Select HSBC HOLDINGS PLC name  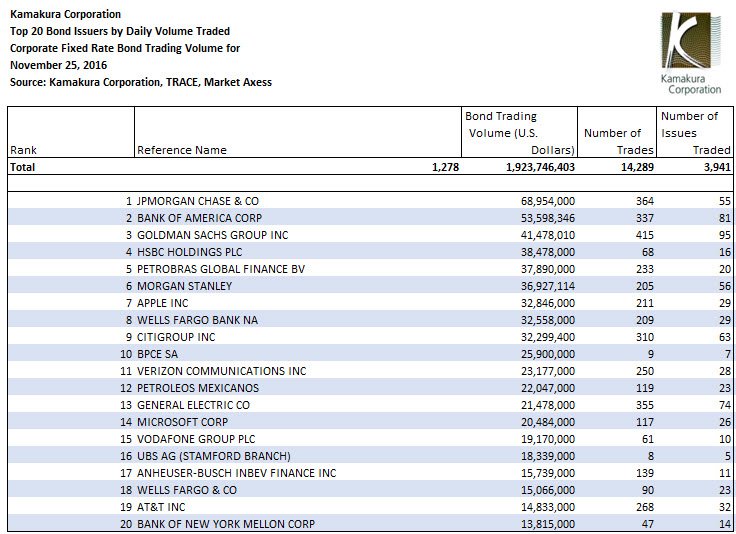pyautogui.click(x=190, y=252)
